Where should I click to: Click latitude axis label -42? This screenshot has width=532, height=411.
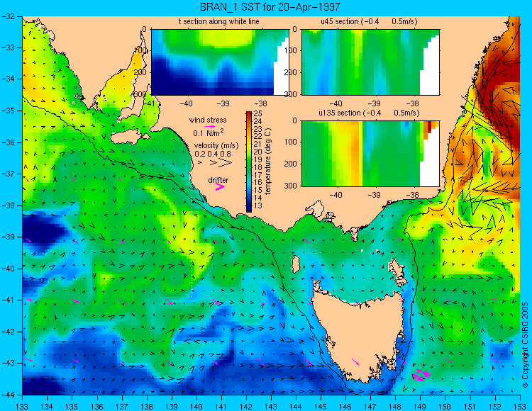pos(8,332)
